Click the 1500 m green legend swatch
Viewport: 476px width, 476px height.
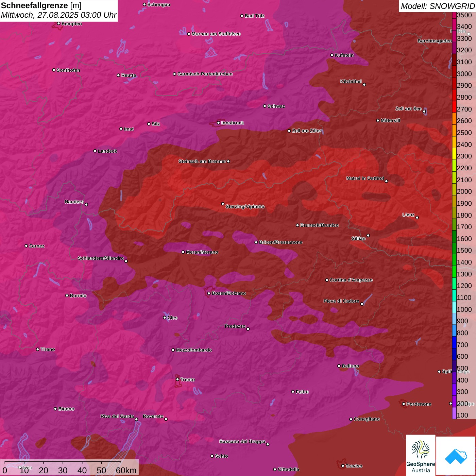[454, 248]
